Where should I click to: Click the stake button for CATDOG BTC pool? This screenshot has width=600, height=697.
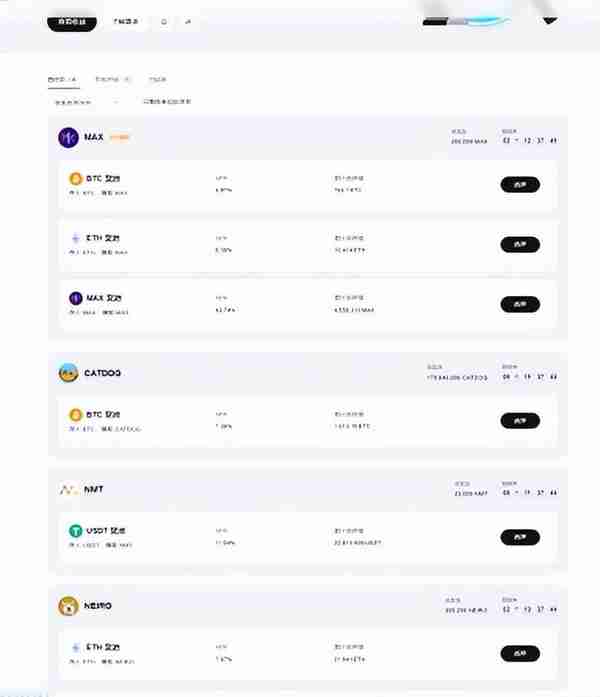tap(520, 421)
